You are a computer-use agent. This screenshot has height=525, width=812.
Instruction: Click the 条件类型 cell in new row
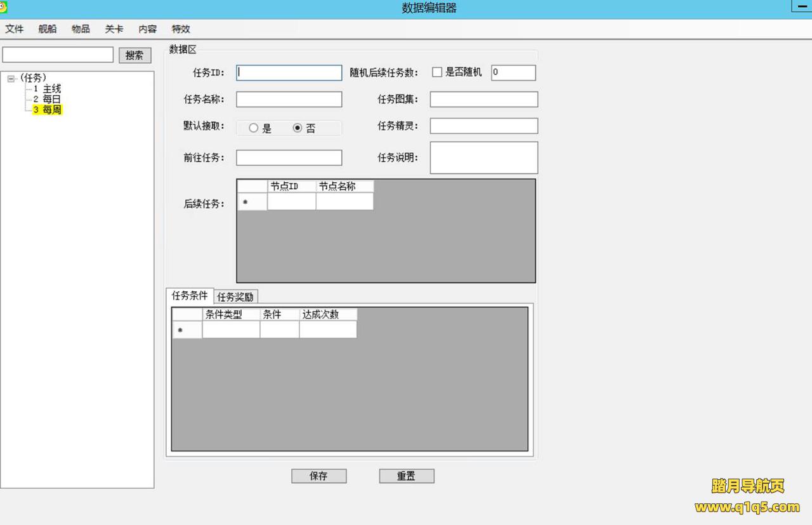click(231, 329)
